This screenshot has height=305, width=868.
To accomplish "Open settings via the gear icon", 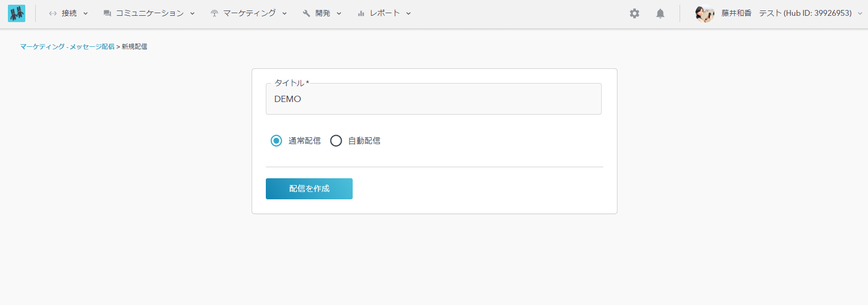I will tap(634, 14).
